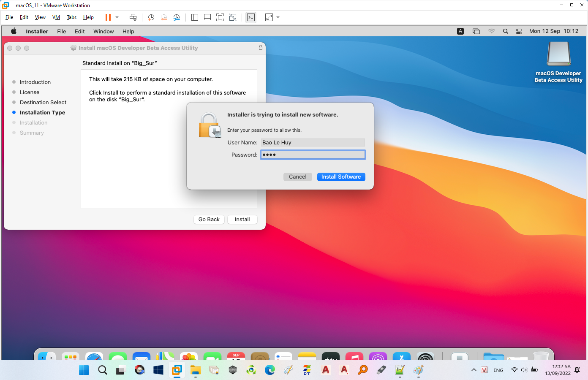Select the Destination Select step in the sidebar
588x380 pixels.
[x=43, y=103]
